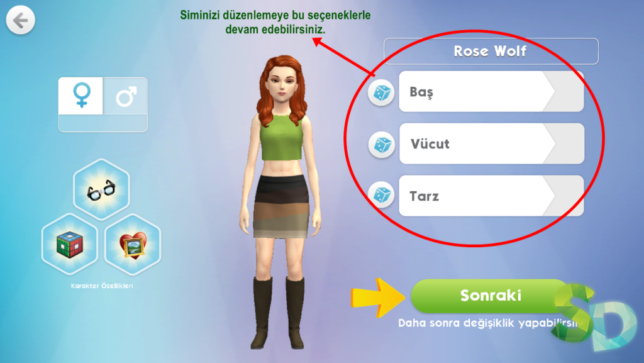This screenshot has height=363, width=644.
Task: Open the heart picture trait hexagon
Action: pyautogui.click(x=133, y=244)
